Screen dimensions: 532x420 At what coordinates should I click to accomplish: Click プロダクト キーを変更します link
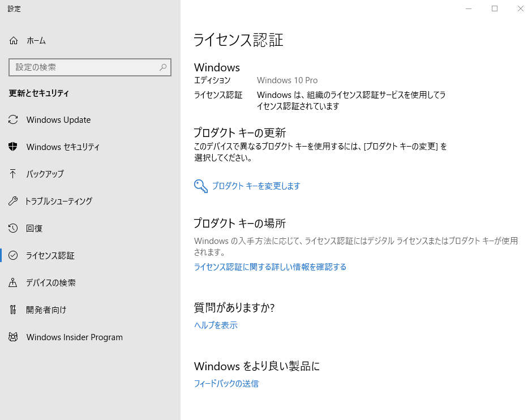pos(256,186)
